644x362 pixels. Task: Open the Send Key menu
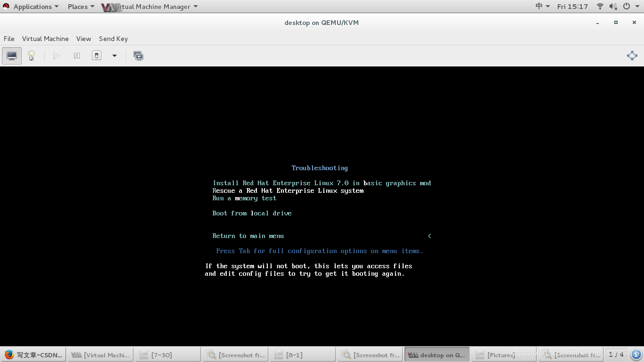click(x=113, y=39)
